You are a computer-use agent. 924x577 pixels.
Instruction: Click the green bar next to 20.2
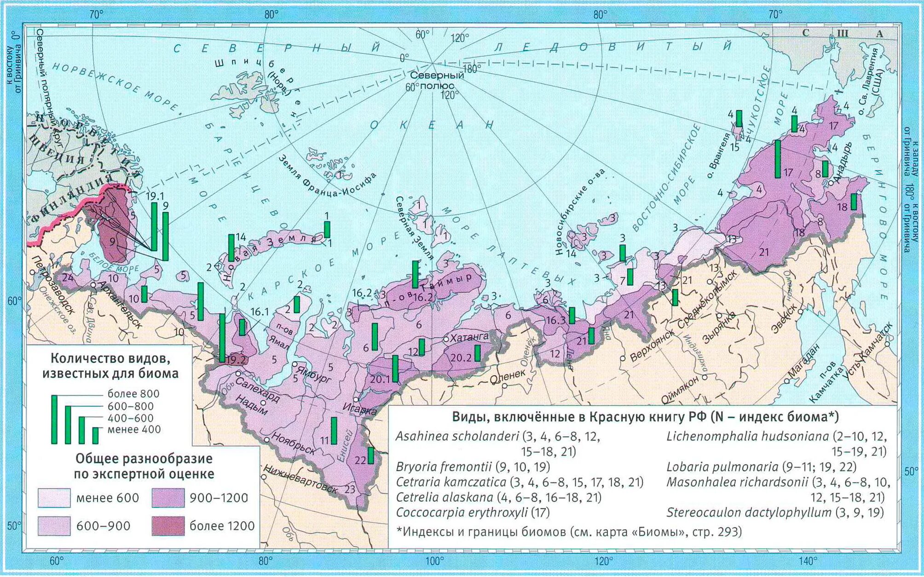click(x=478, y=353)
